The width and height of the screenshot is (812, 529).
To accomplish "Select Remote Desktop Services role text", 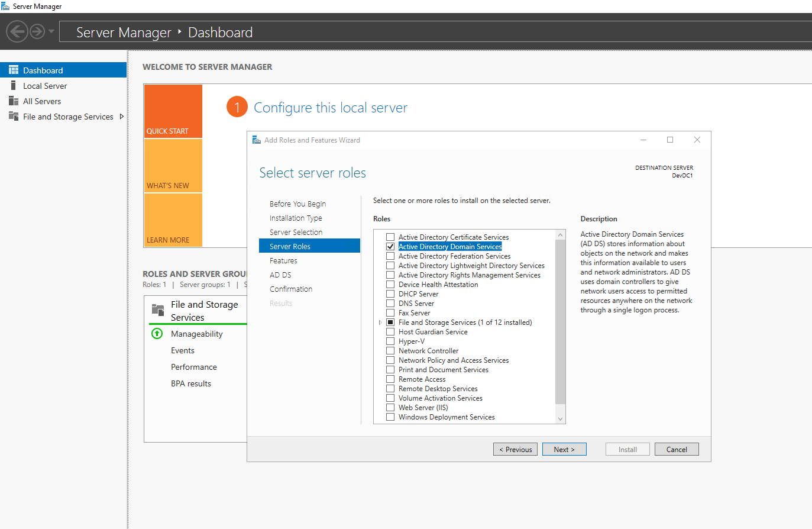I will pos(438,389).
